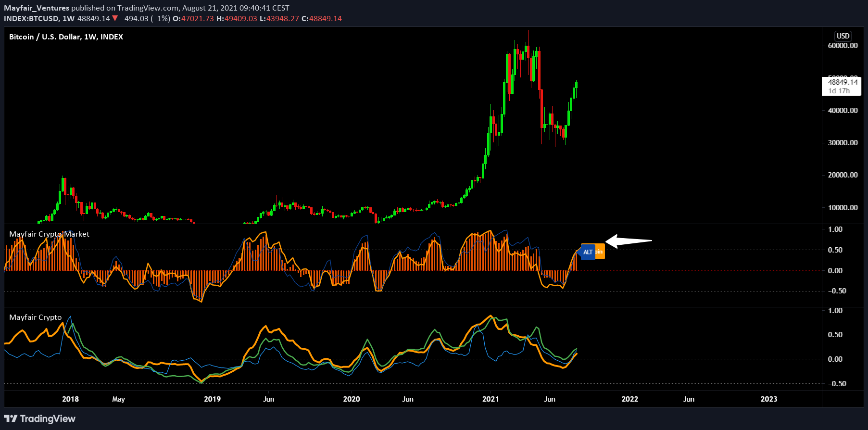Click the 2019 time axis label
This screenshot has width=868, height=430.
click(x=212, y=399)
